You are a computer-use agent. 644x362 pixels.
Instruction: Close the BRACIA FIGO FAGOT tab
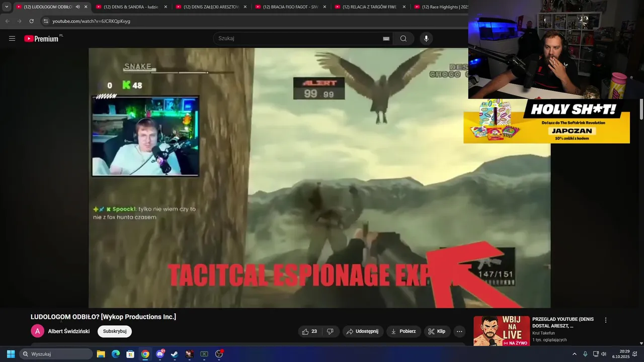pyautogui.click(x=325, y=7)
